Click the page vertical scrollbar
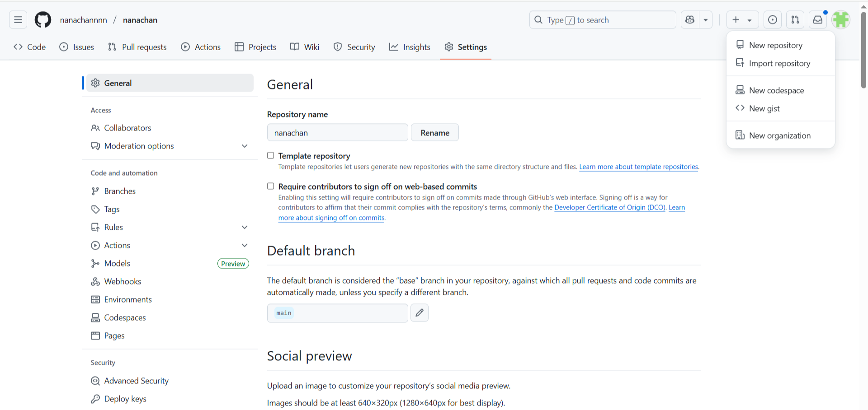Viewport: 868px width, 410px height. pos(863,50)
